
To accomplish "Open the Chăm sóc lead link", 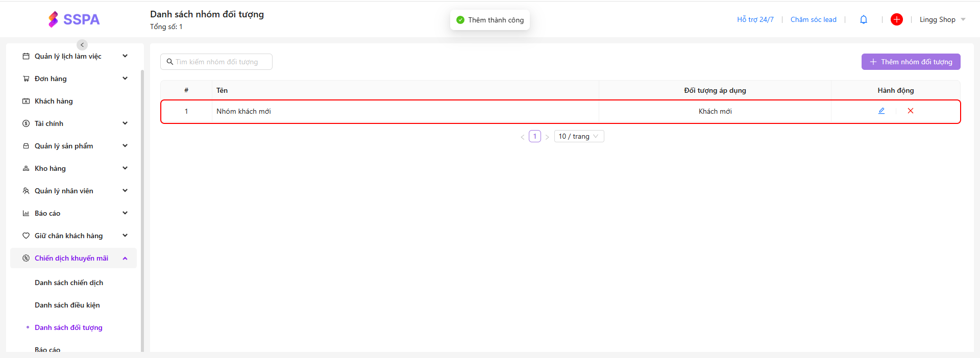I will click(813, 19).
